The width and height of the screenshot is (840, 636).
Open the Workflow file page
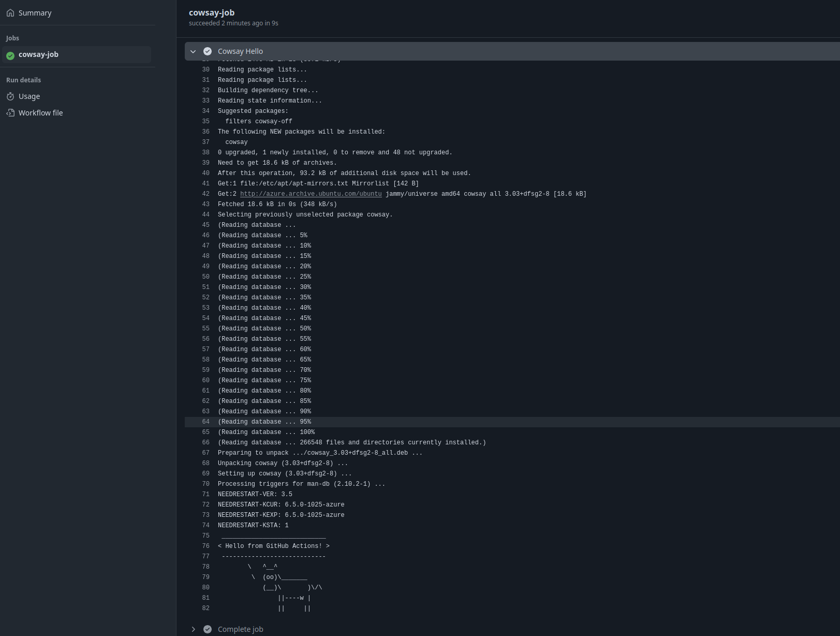[x=40, y=112]
